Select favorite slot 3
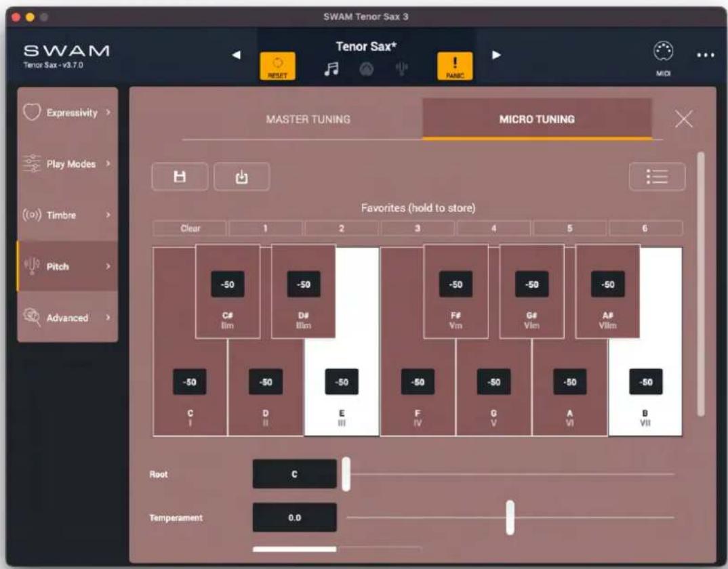 (418, 228)
